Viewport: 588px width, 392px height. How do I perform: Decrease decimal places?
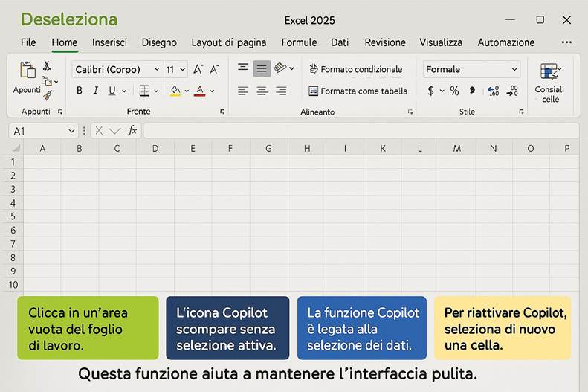(x=512, y=91)
